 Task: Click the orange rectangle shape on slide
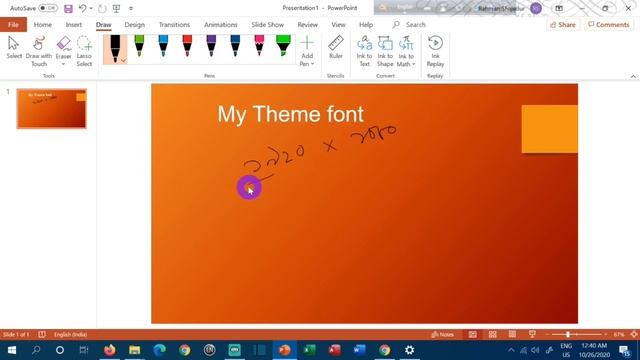(x=549, y=129)
